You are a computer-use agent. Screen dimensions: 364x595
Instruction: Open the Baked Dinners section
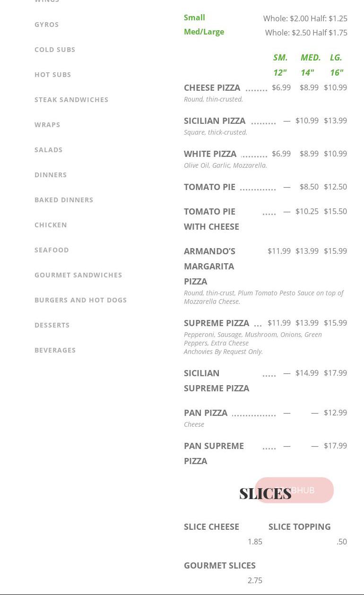point(64,200)
